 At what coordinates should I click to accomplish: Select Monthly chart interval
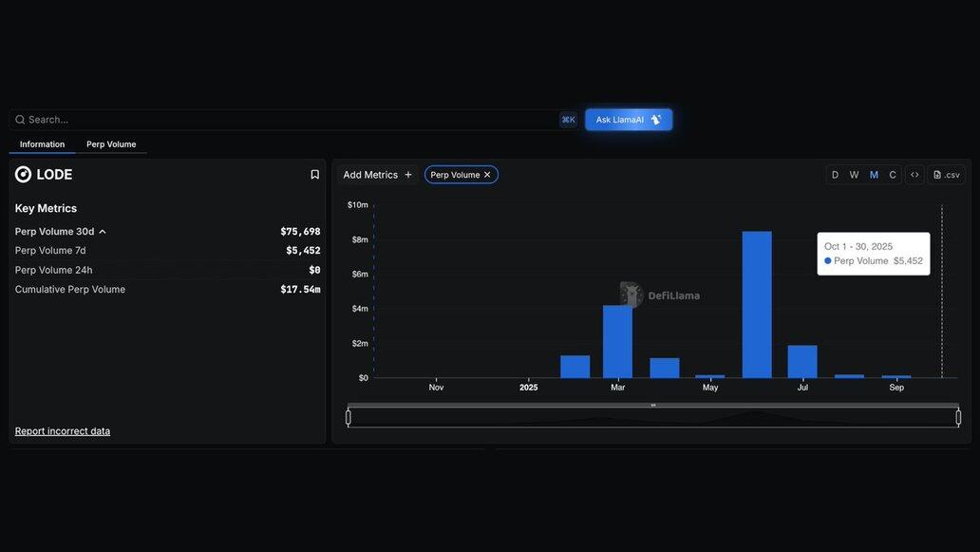(x=874, y=175)
